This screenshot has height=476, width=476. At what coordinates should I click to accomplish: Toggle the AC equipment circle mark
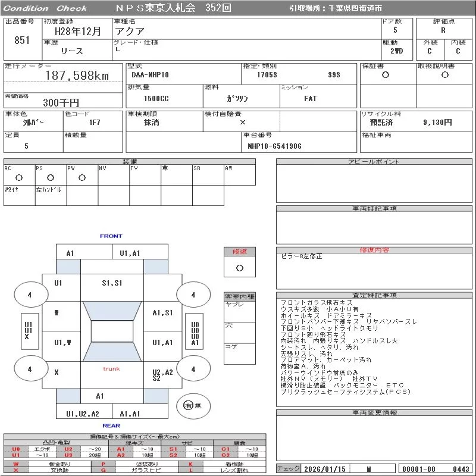pyautogui.click(x=19, y=178)
